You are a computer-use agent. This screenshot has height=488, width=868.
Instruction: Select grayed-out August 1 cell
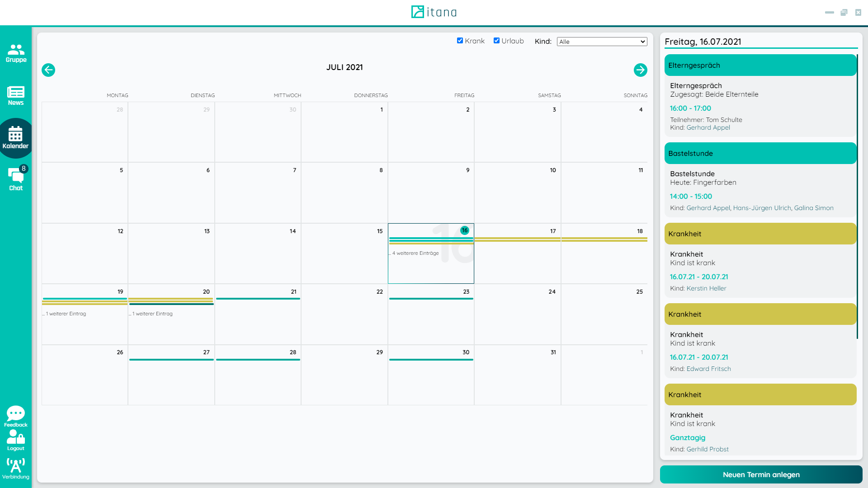[604, 375]
